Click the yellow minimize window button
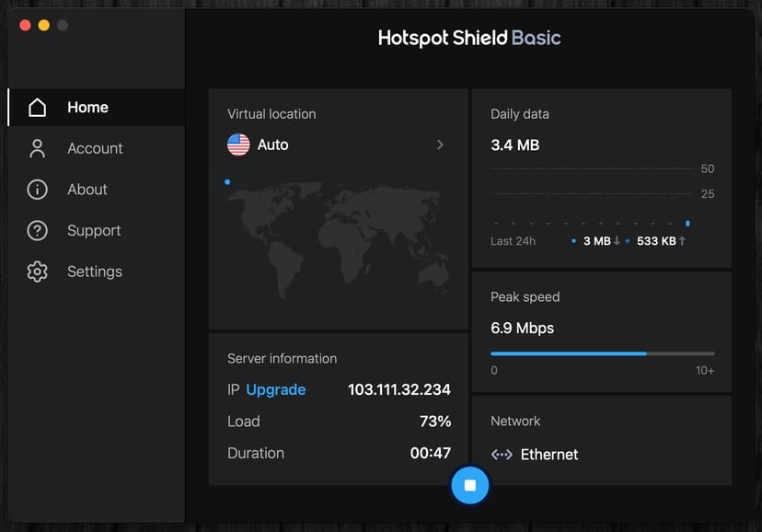 pyautogui.click(x=43, y=26)
